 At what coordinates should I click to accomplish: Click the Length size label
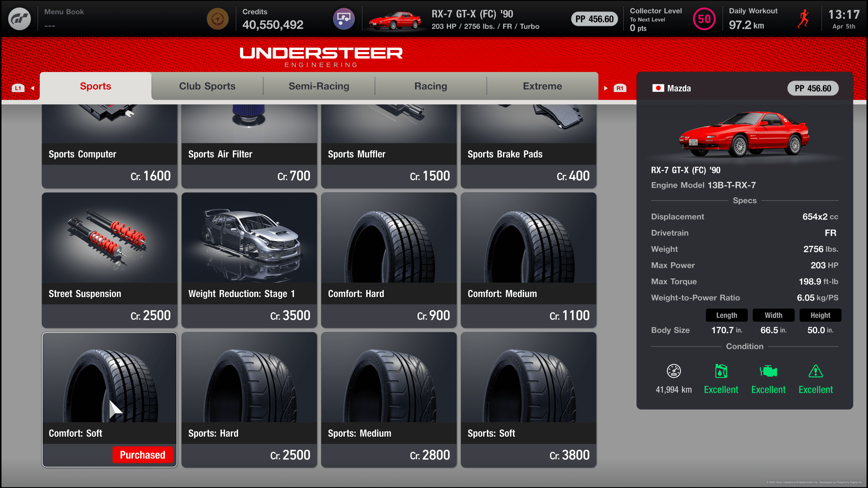[x=726, y=315]
